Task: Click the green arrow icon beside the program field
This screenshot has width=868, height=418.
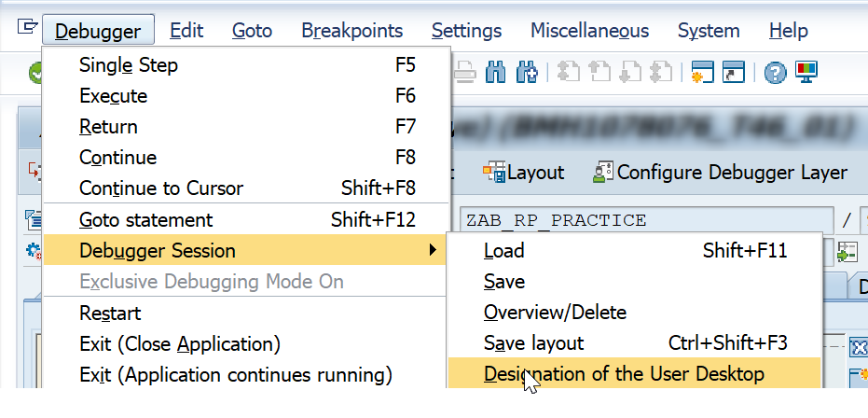Action: [x=847, y=252]
